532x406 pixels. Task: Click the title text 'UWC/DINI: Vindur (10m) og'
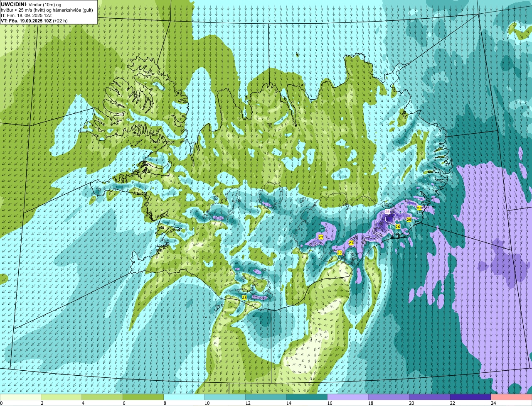tap(31, 5)
